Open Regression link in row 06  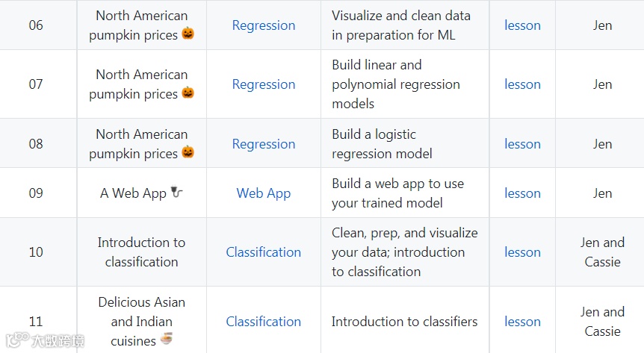click(264, 25)
